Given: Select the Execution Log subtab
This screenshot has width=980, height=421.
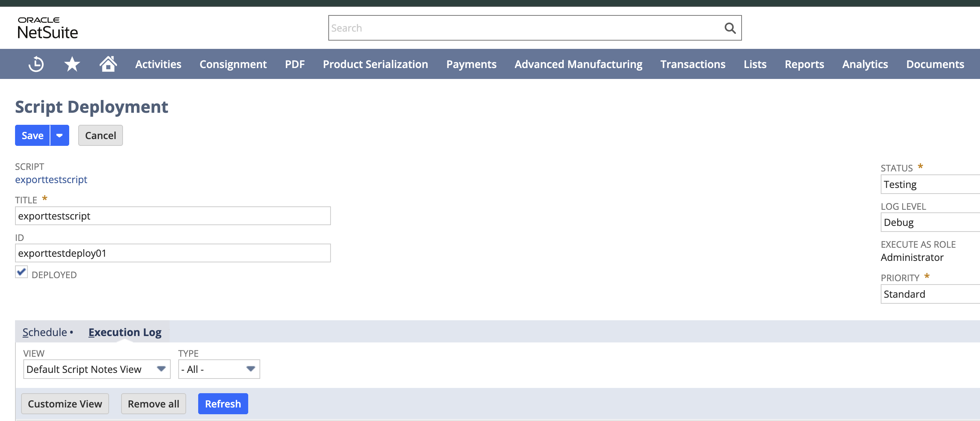Looking at the screenshot, I should click(125, 332).
